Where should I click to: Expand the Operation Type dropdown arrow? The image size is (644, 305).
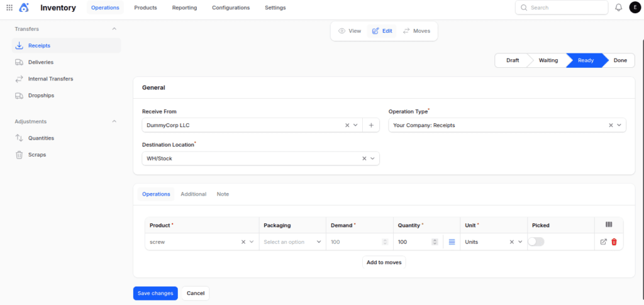(x=619, y=125)
